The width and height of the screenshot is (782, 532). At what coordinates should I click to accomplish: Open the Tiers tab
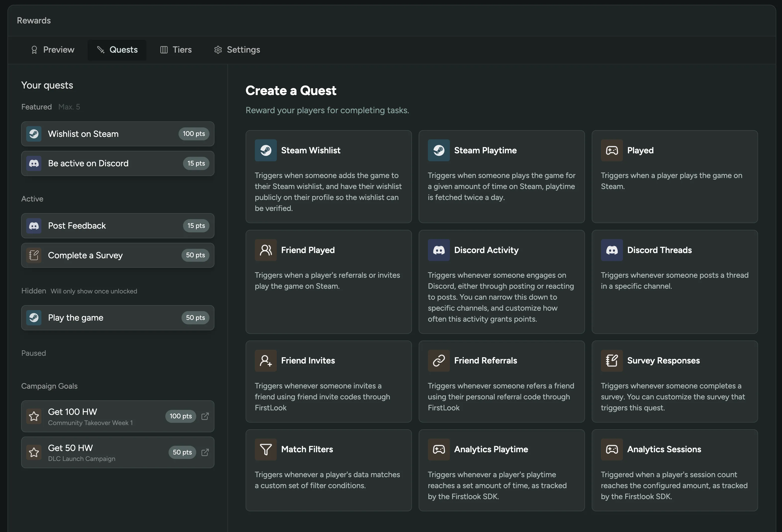[176, 50]
